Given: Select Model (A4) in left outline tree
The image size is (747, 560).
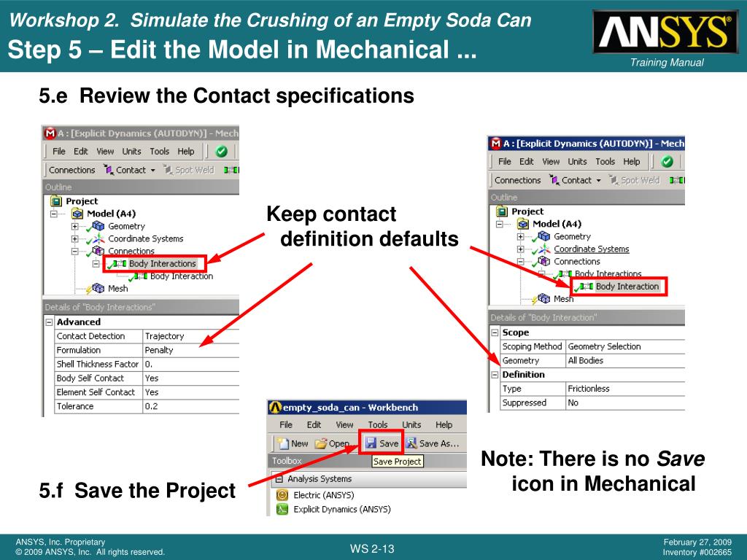Looking at the screenshot, I should click(x=111, y=214).
